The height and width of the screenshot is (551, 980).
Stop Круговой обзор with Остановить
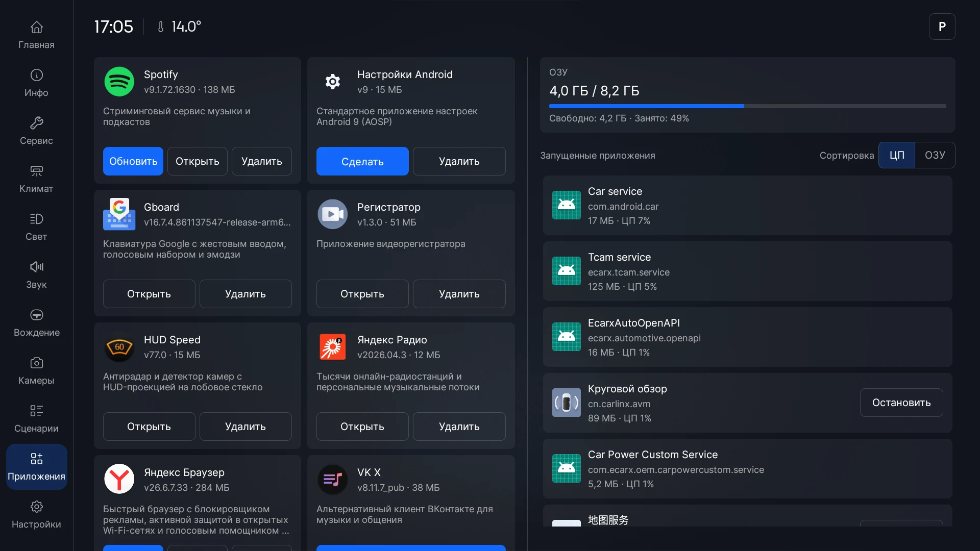coord(901,403)
